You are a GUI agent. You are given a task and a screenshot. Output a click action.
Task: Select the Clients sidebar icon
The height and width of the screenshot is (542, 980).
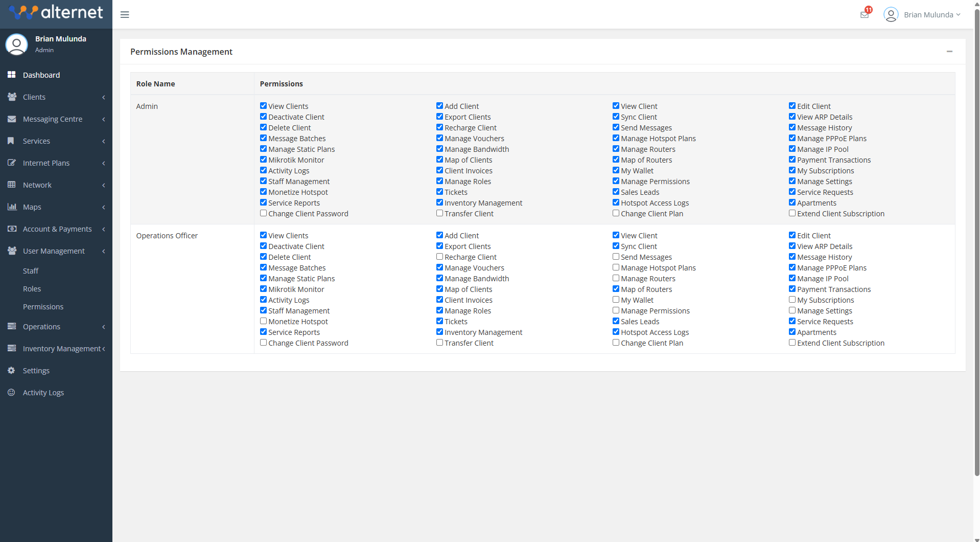pos(11,97)
